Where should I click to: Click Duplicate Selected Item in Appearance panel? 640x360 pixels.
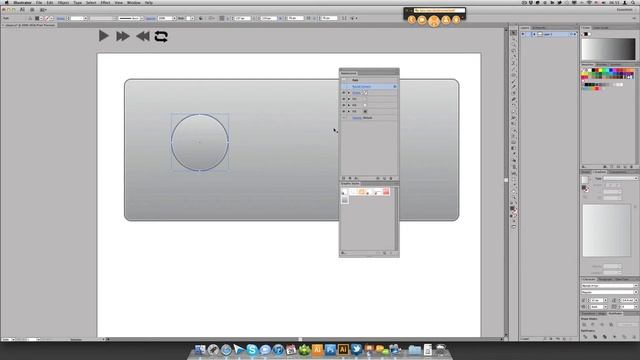[384, 178]
